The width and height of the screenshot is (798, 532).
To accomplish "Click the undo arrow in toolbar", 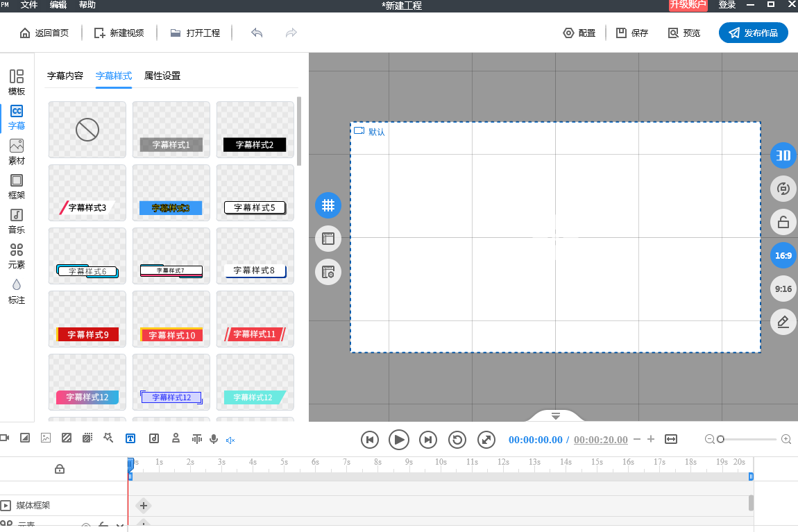I will (x=257, y=33).
